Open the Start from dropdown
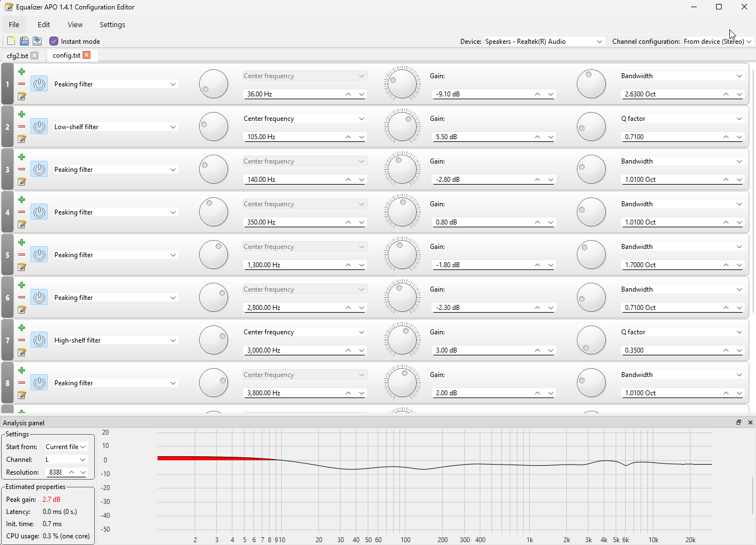 [x=65, y=447]
